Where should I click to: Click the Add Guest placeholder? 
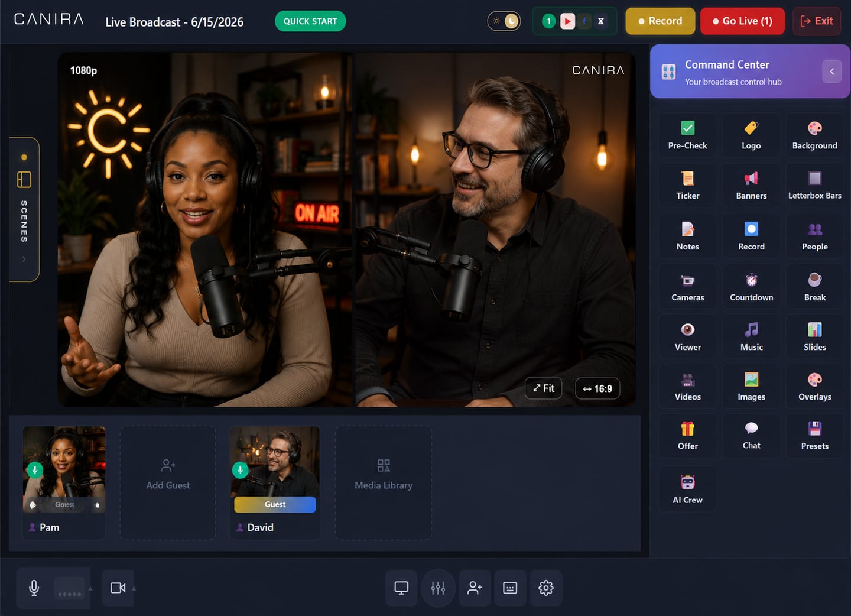[168, 482]
